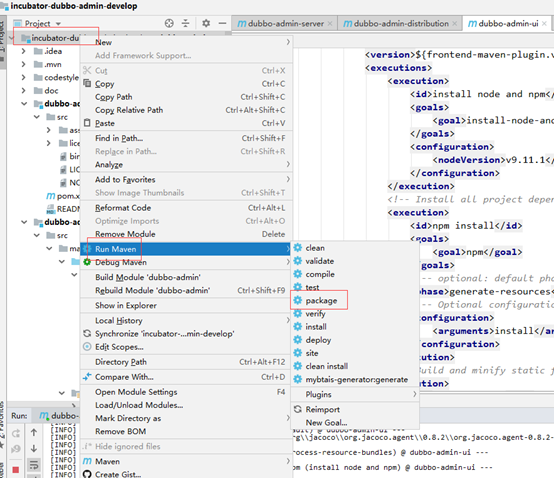Image resolution: width=554 pixels, height=478 pixels.
Task: Click the red stop button in Run panel
Action: pyautogui.click(x=16, y=470)
